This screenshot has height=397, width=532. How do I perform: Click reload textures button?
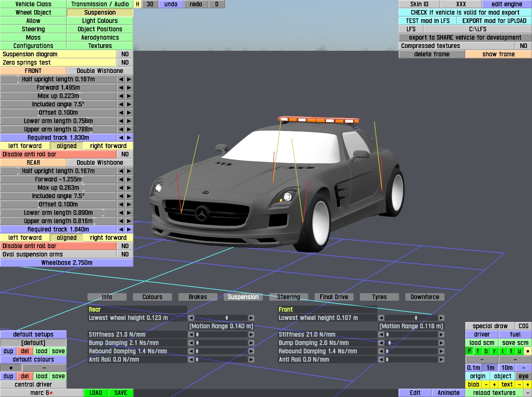click(x=494, y=393)
